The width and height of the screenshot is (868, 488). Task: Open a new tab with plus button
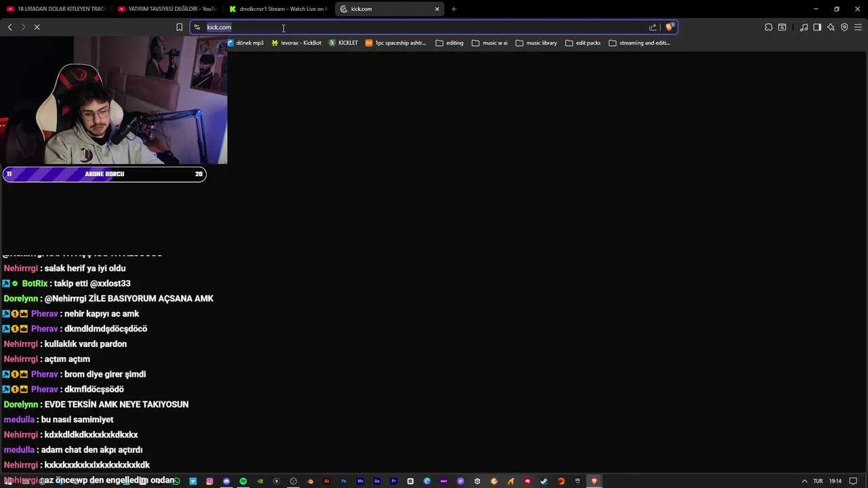[x=454, y=9]
